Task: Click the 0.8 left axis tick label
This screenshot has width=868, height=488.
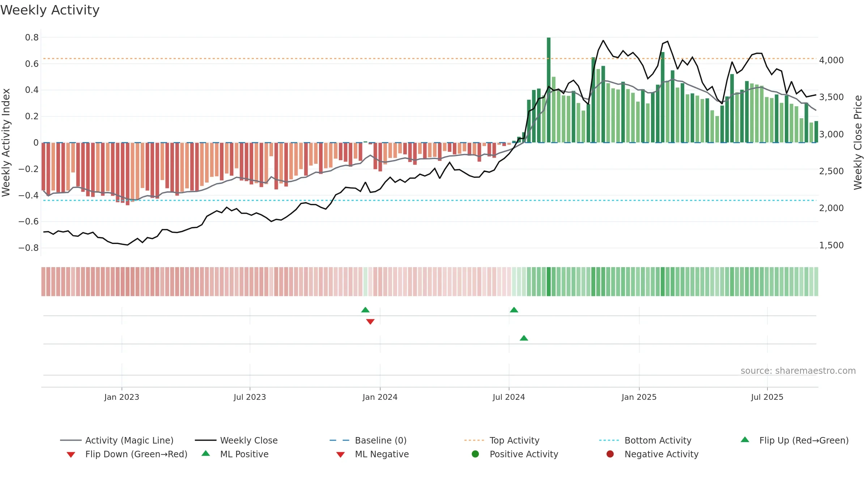Action: [x=32, y=37]
